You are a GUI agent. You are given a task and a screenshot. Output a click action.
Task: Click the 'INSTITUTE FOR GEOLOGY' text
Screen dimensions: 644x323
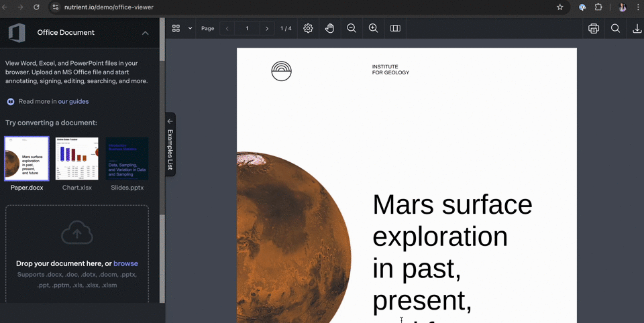(390, 70)
